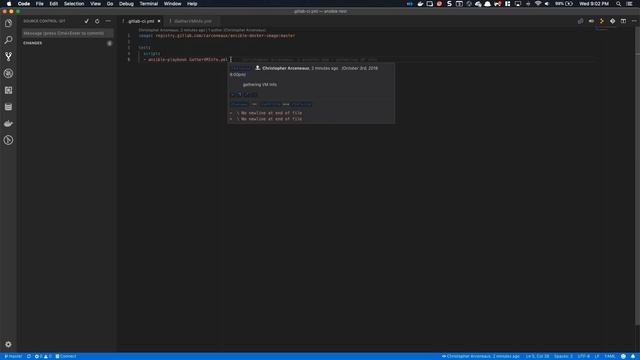Screen dimensions: 640x360
Task: Click the volume icon in the menu bar
Action: 547,4
